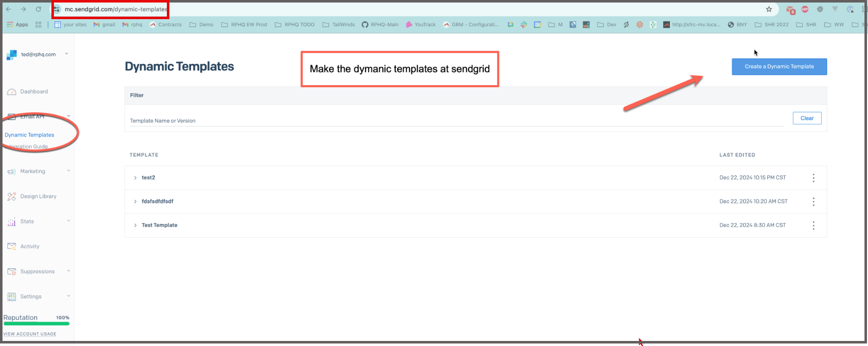The image size is (868, 346).
Task: Open the RPHQ TODO bookmark folder
Action: tap(294, 25)
